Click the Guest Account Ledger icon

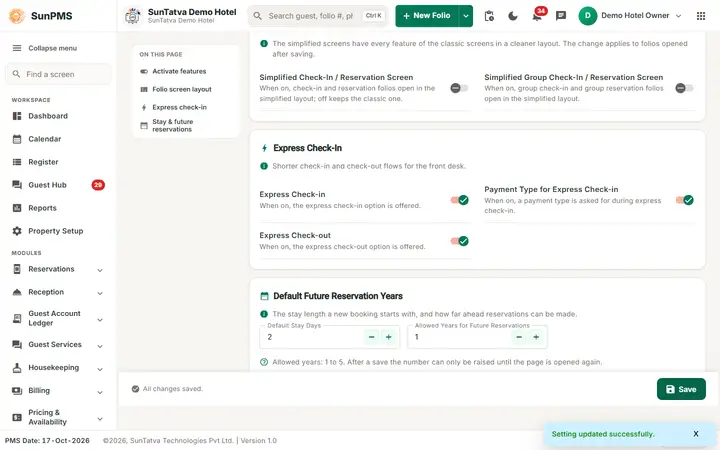point(17,318)
